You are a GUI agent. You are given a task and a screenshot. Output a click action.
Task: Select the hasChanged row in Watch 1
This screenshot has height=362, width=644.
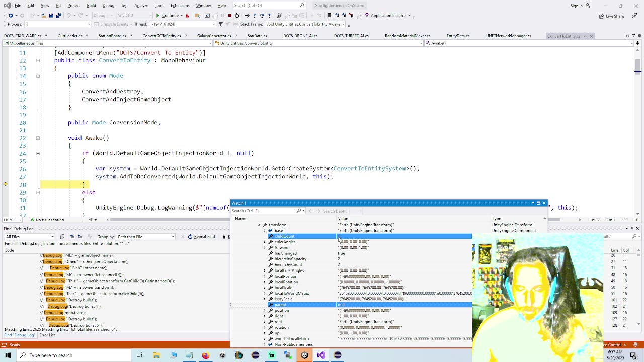tap(370, 253)
